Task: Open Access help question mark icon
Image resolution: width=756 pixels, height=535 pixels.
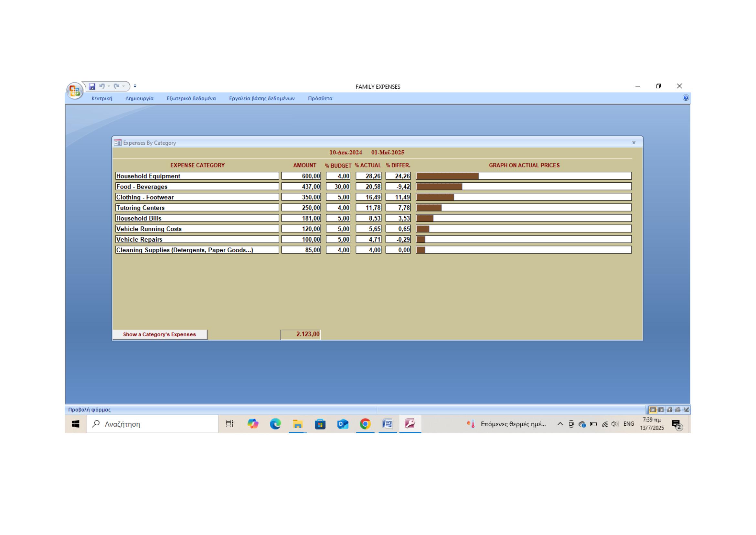Action: click(686, 97)
